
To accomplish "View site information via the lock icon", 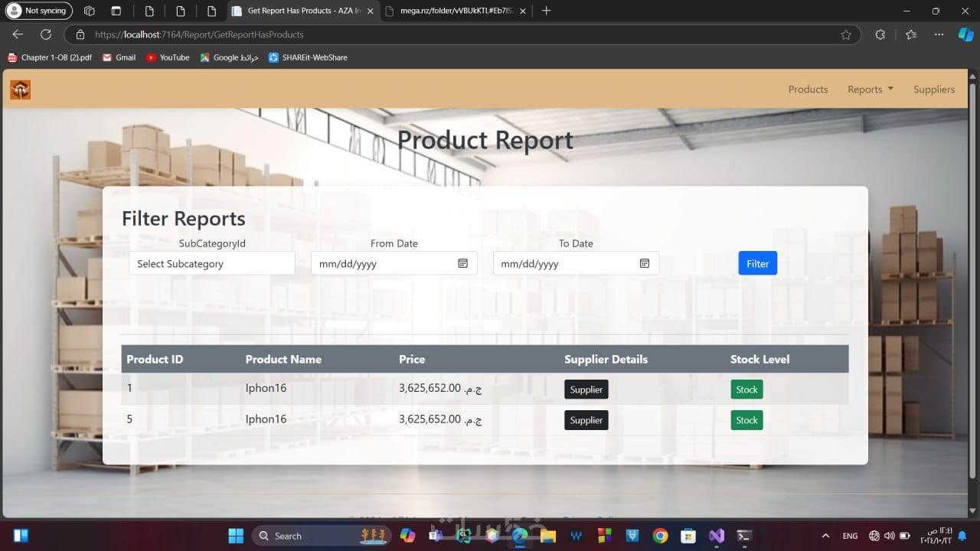I will click(80, 34).
